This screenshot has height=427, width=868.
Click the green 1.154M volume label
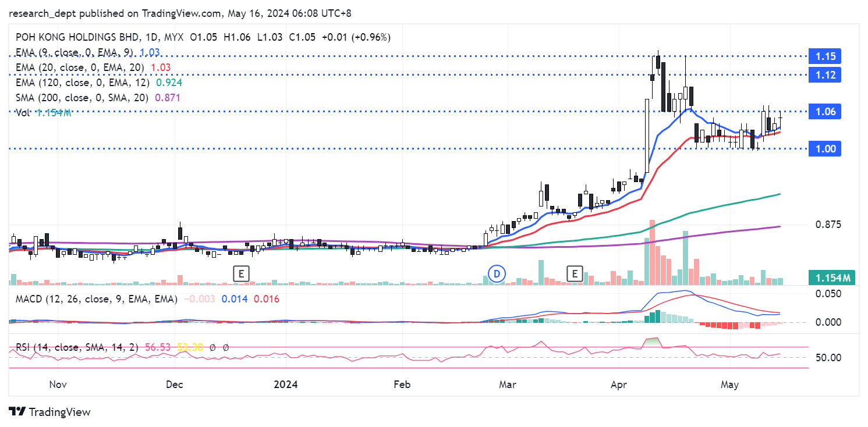pyautogui.click(x=826, y=279)
